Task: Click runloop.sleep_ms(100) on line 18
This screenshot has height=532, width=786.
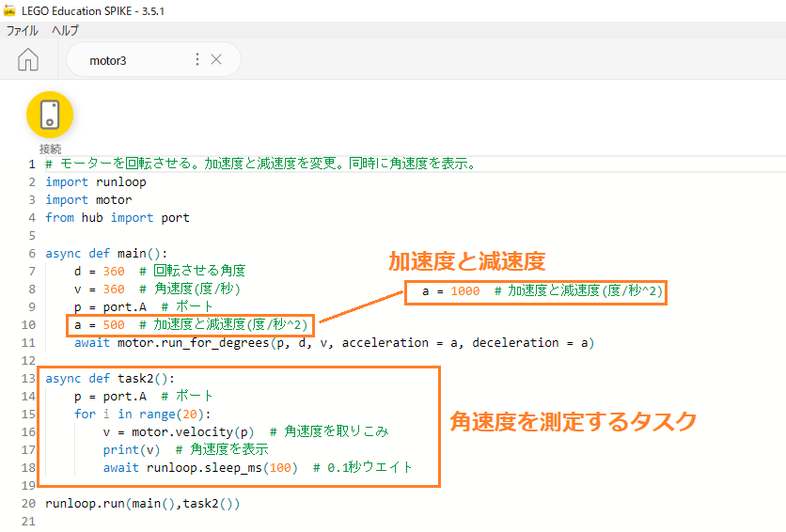Action: coord(222,468)
